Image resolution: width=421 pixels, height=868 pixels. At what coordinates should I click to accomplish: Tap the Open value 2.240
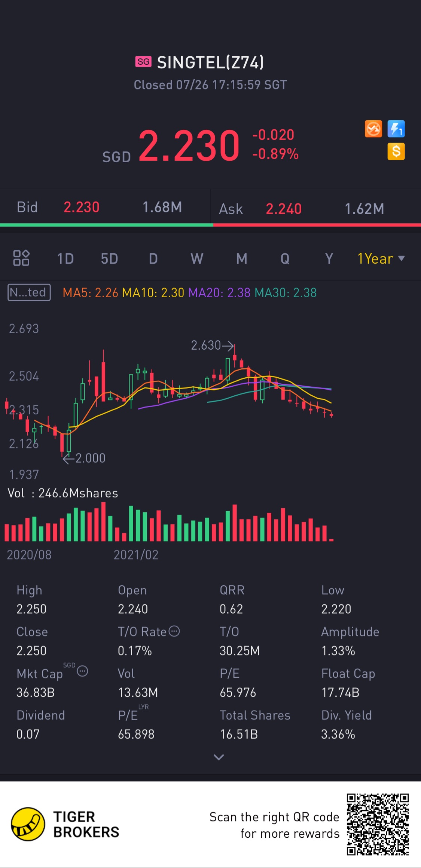tap(133, 609)
